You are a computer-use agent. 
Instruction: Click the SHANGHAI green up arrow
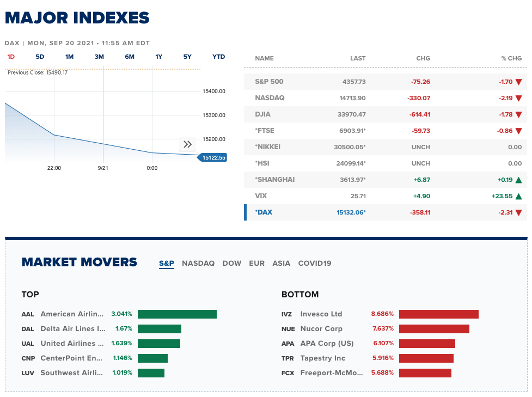coord(518,180)
